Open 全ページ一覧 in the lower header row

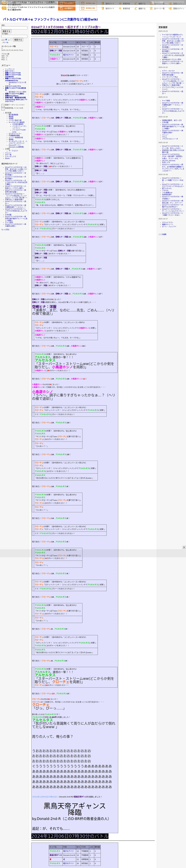[157, 8]
